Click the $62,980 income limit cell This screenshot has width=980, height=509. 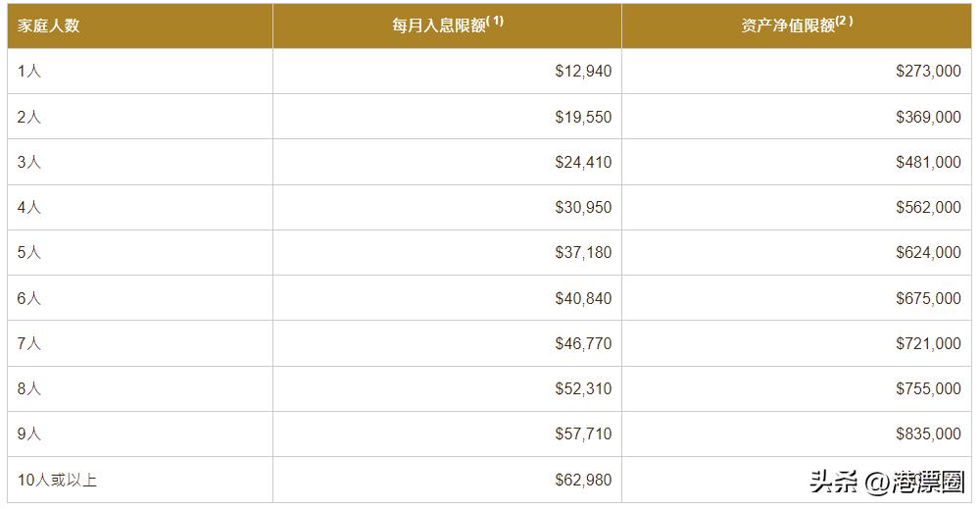(583, 480)
